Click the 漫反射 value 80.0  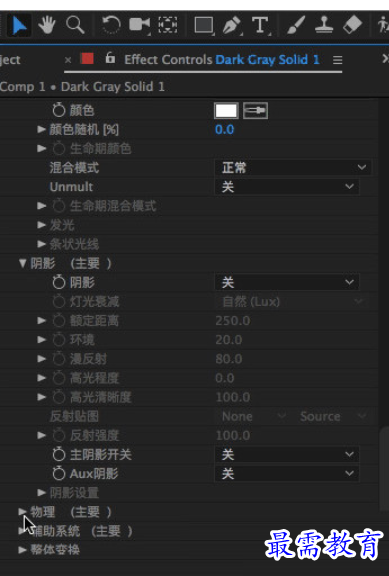point(228,359)
